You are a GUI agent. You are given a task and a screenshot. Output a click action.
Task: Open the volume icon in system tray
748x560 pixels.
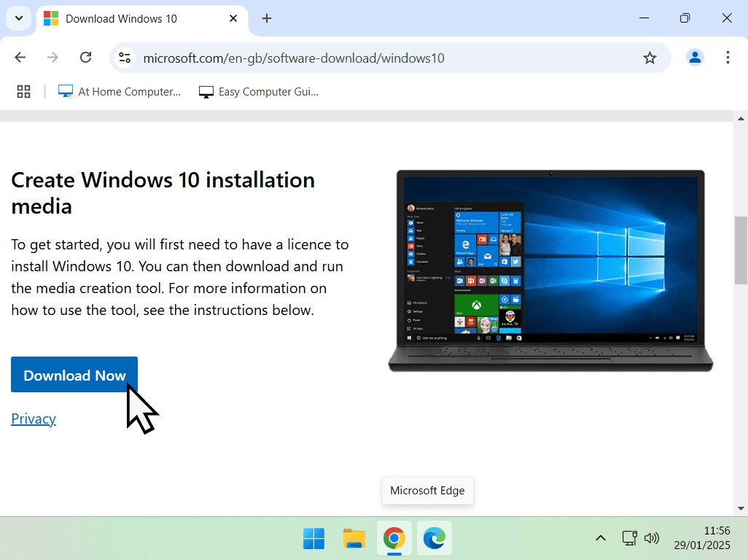(x=651, y=538)
